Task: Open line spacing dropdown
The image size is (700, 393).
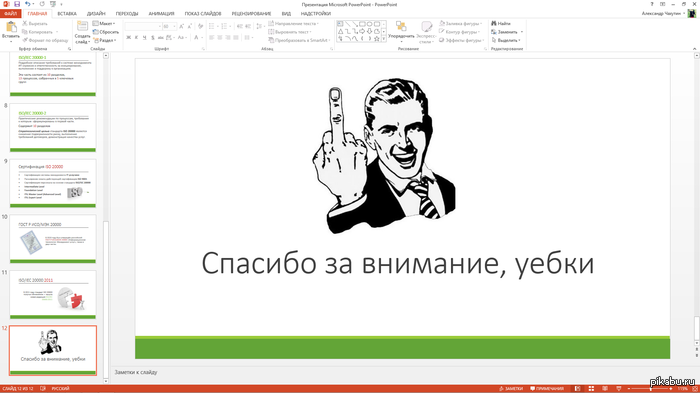Action: [x=260, y=26]
